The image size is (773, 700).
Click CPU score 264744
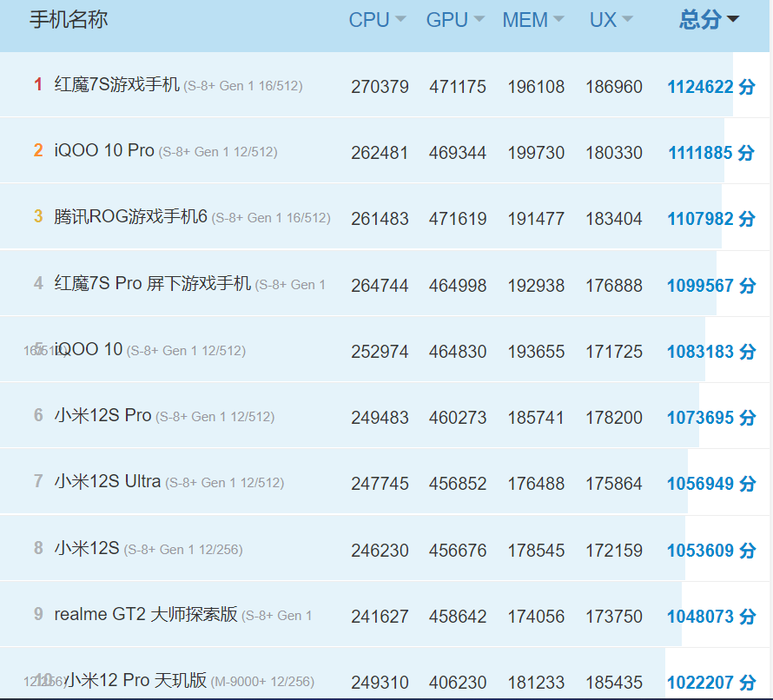tap(380, 286)
